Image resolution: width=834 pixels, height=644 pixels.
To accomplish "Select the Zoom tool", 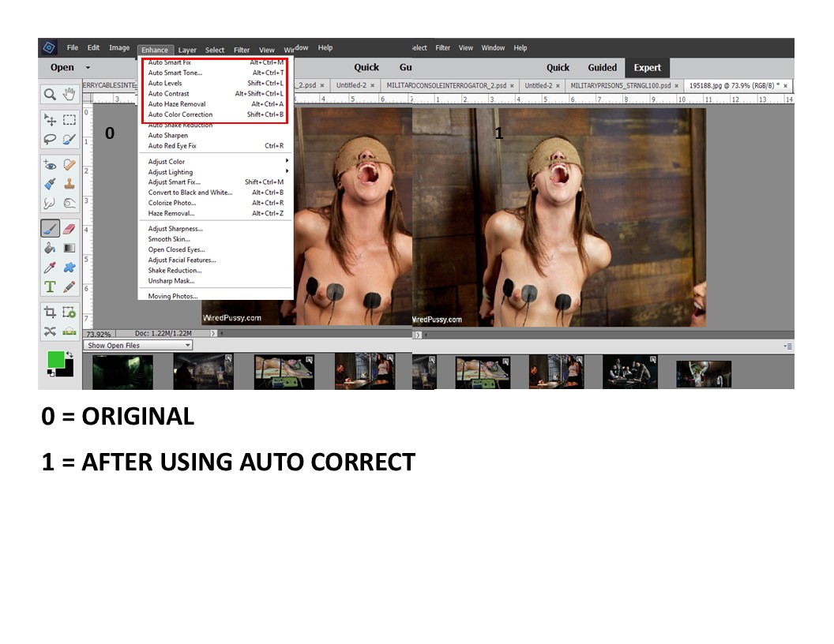I will tap(50, 94).
